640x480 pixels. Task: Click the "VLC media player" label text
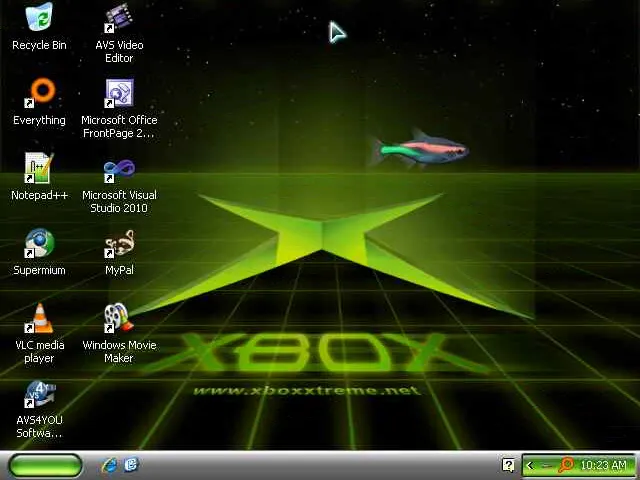pos(39,351)
